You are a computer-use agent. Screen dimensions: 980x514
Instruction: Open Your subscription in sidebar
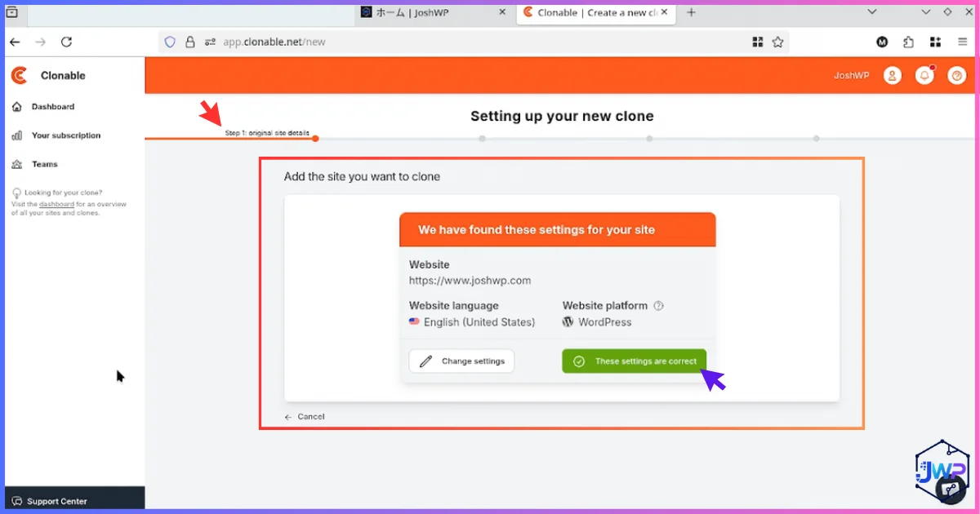pyautogui.click(x=65, y=135)
